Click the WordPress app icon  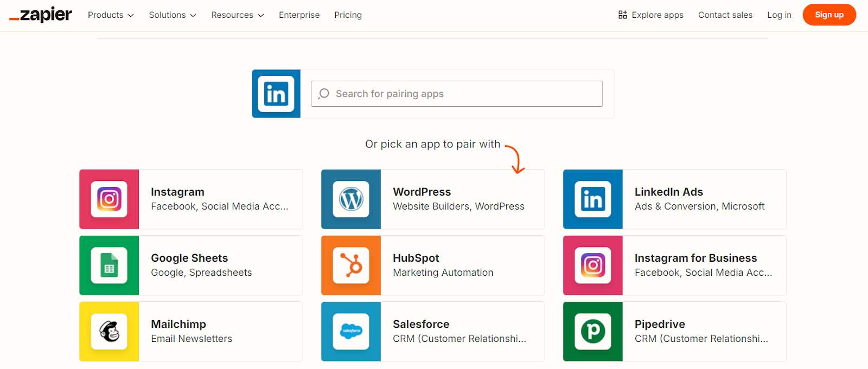point(351,199)
